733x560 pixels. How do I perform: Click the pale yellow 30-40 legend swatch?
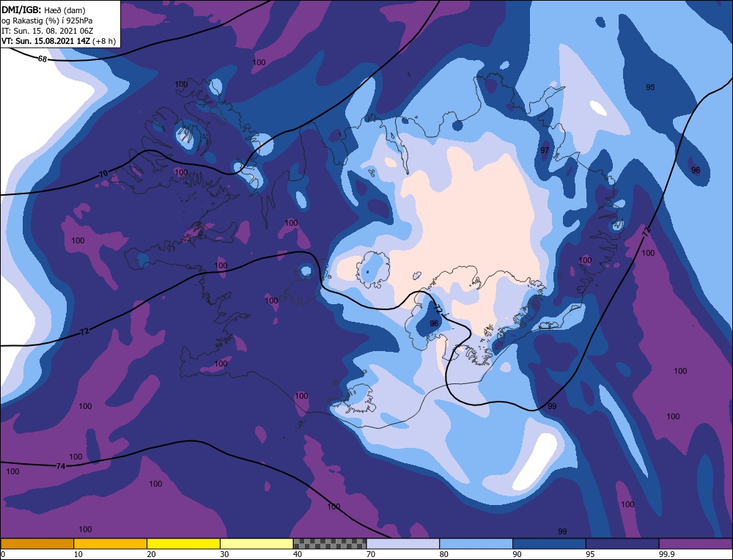(x=256, y=543)
